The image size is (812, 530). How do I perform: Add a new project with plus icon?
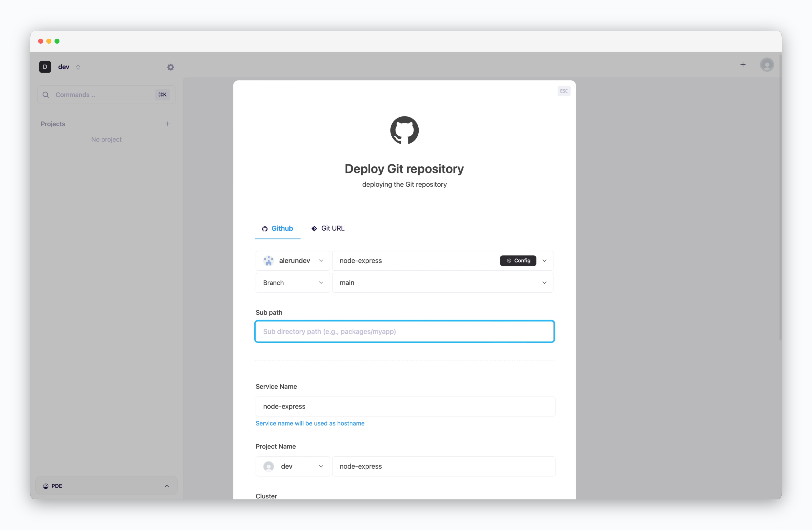pos(167,124)
